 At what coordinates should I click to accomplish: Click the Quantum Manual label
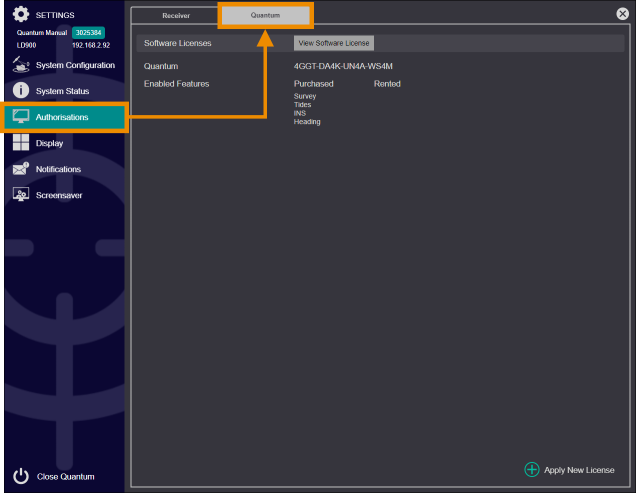coord(42,32)
